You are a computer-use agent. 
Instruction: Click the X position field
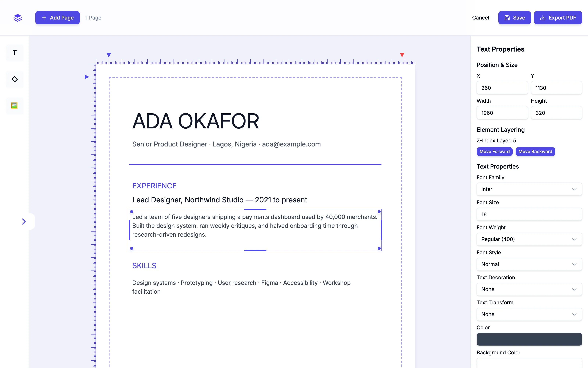(502, 88)
